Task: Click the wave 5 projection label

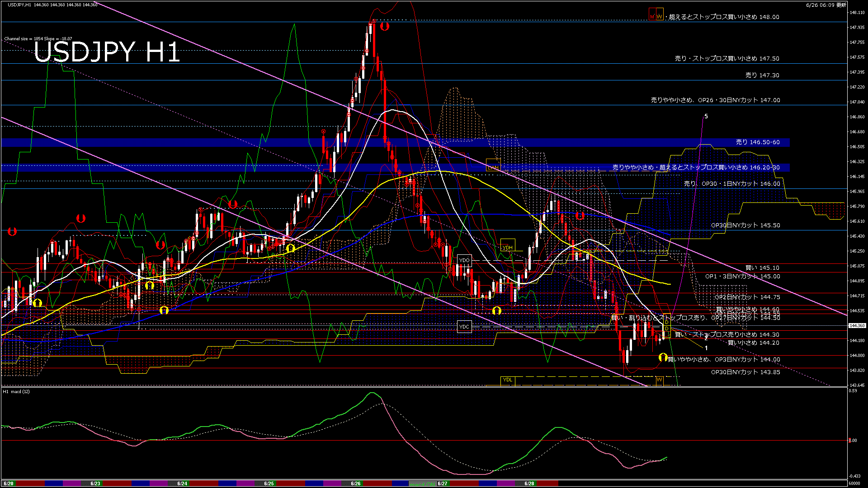Action: click(706, 117)
